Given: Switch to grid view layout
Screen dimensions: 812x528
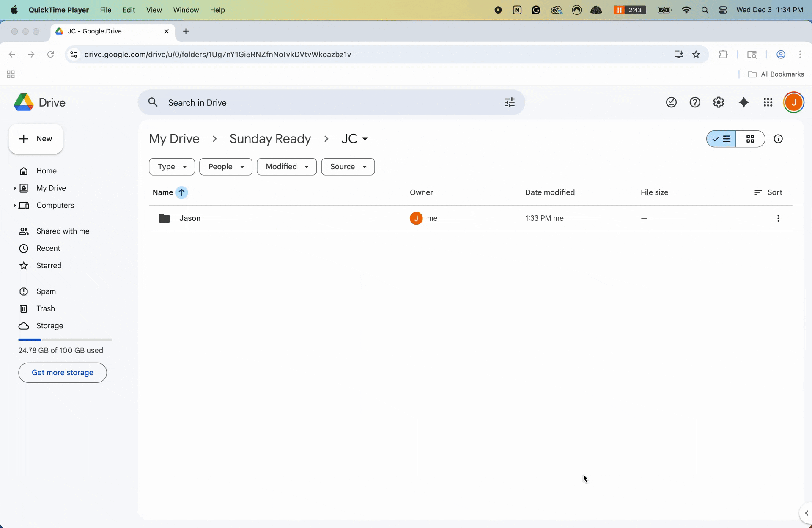Looking at the screenshot, I should [751, 139].
